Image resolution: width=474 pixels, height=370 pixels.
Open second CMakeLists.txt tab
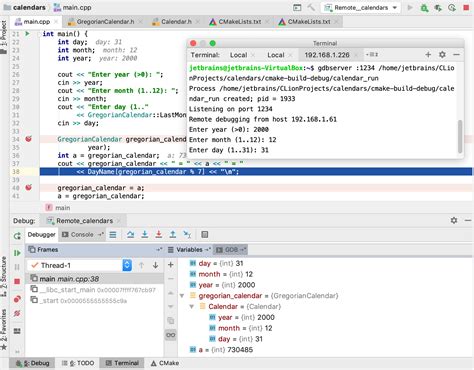click(x=309, y=22)
